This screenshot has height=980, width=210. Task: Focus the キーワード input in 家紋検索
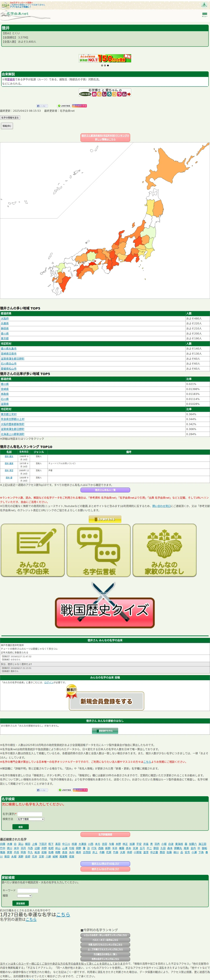[27, 891]
